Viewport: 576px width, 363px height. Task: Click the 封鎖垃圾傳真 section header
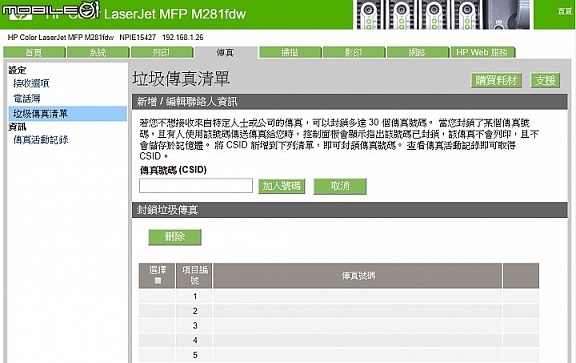(350, 210)
